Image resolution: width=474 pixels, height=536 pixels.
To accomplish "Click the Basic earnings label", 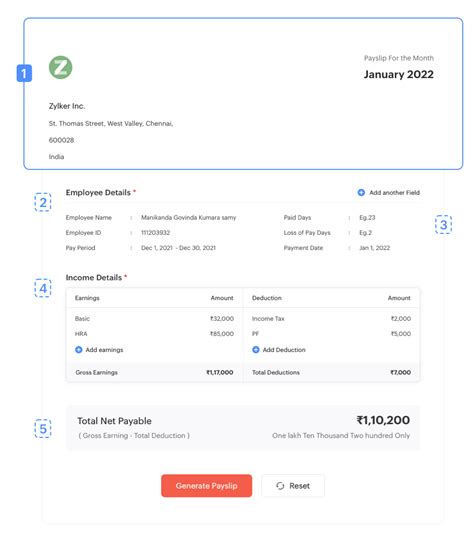I will [82, 319].
